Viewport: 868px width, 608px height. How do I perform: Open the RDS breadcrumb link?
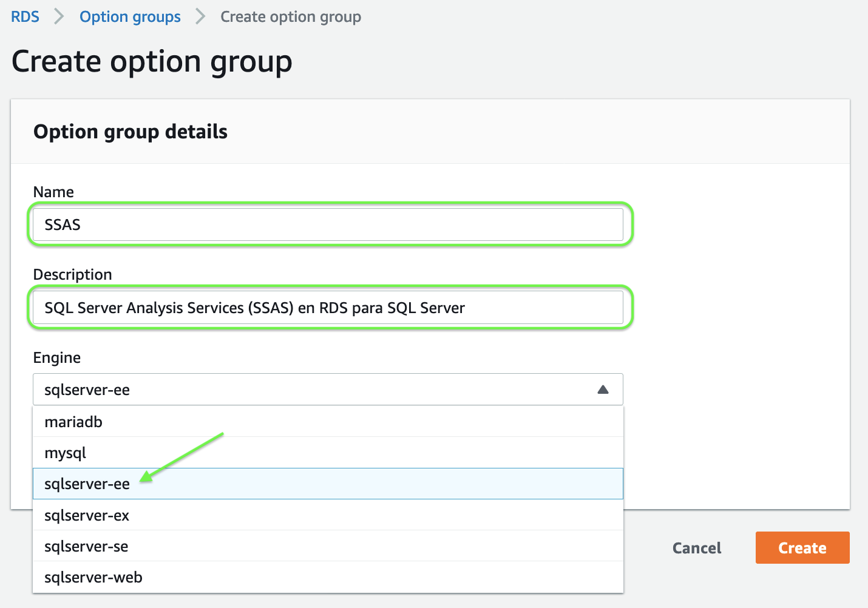(25, 16)
